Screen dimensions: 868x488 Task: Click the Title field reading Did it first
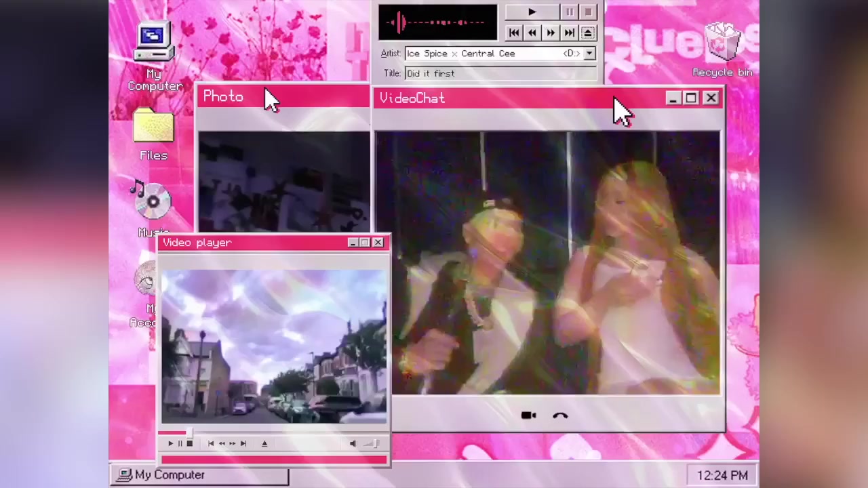pyautogui.click(x=500, y=73)
